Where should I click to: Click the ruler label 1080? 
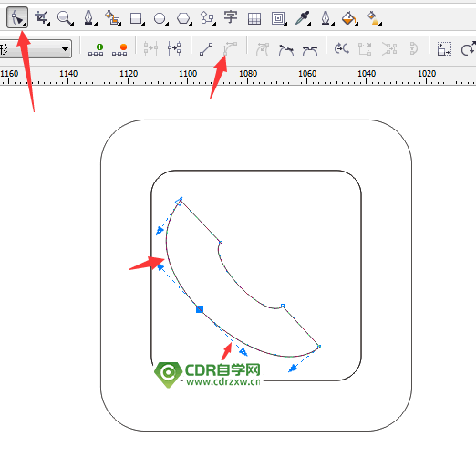point(248,74)
